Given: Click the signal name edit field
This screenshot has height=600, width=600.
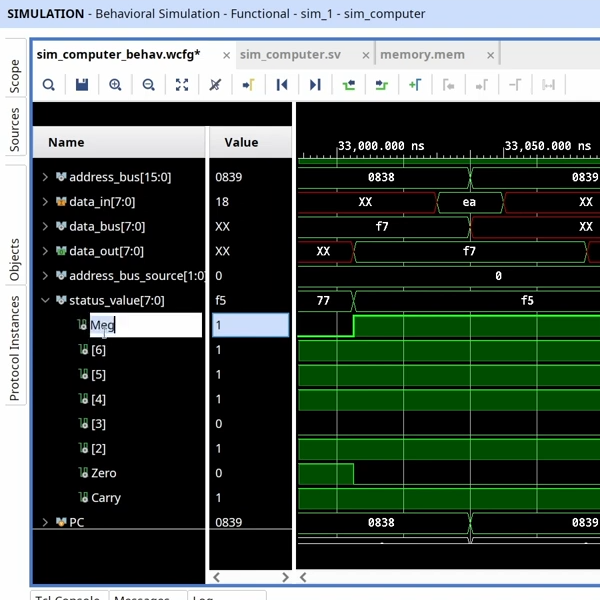Looking at the screenshot, I should (144, 325).
